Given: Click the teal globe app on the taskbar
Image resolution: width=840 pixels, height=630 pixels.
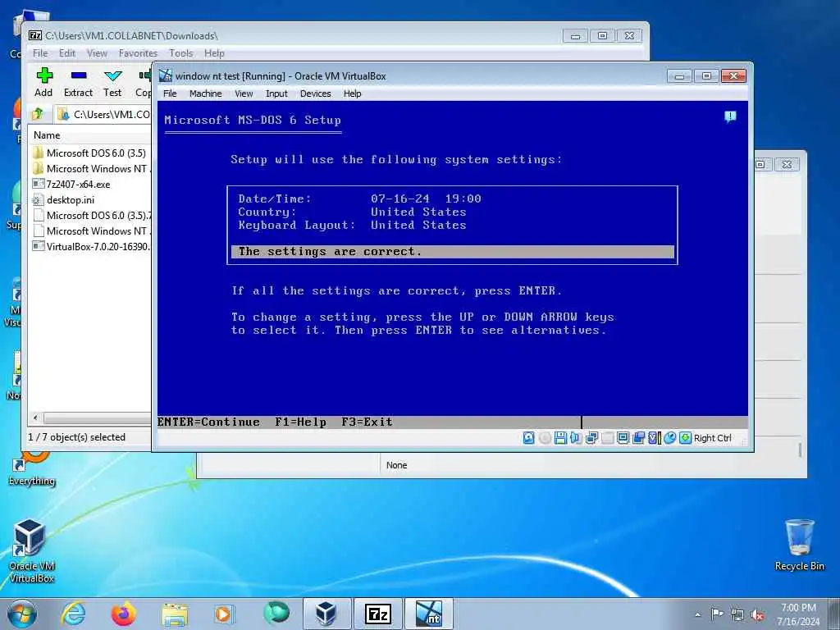Looking at the screenshot, I should tap(276, 613).
